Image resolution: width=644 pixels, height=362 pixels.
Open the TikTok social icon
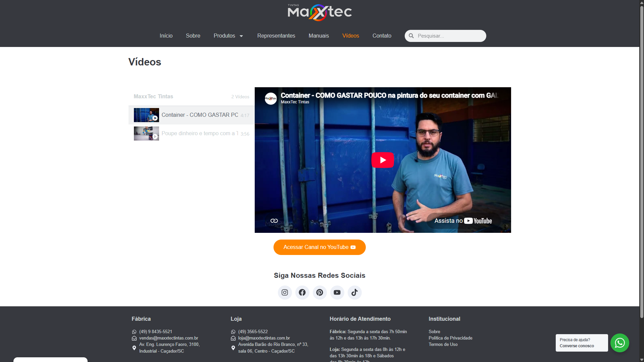tap(354, 293)
